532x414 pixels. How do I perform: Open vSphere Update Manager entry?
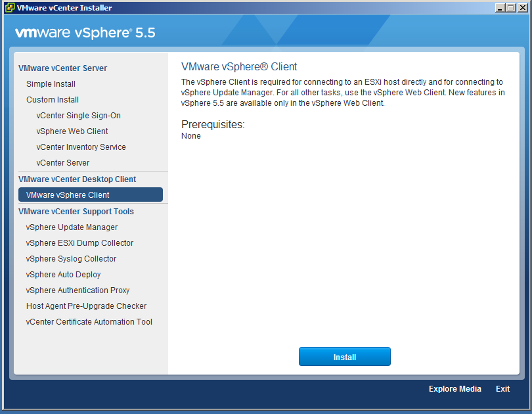pyautogui.click(x=72, y=227)
